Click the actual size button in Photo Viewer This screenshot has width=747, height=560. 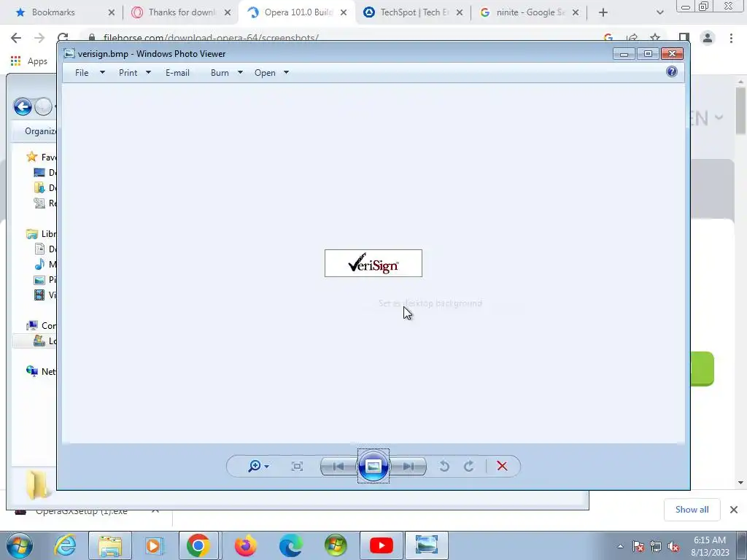(297, 466)
